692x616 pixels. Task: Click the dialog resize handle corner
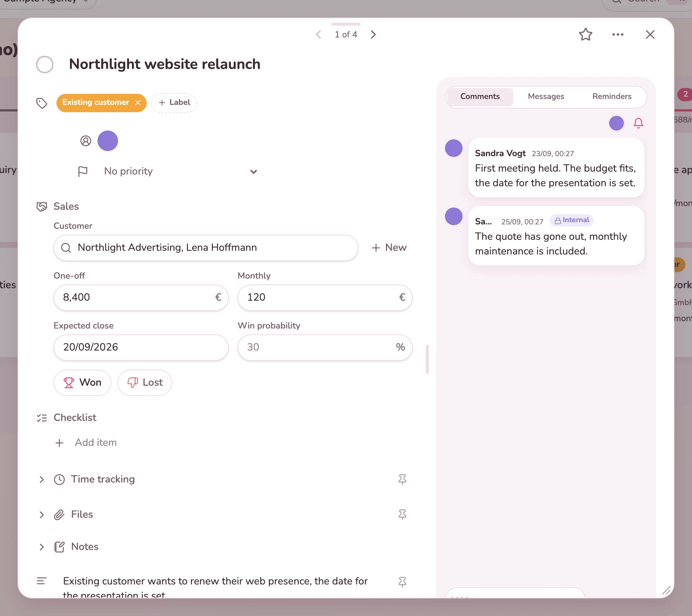click(x=666, y=590)
